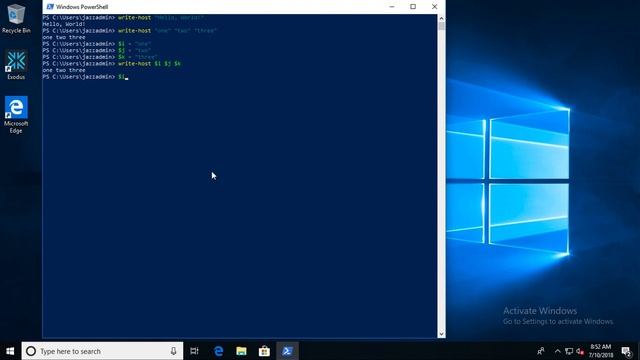
Task: Click the PowerShell vertical scrollbar thumb
Action: pos(441,26)
